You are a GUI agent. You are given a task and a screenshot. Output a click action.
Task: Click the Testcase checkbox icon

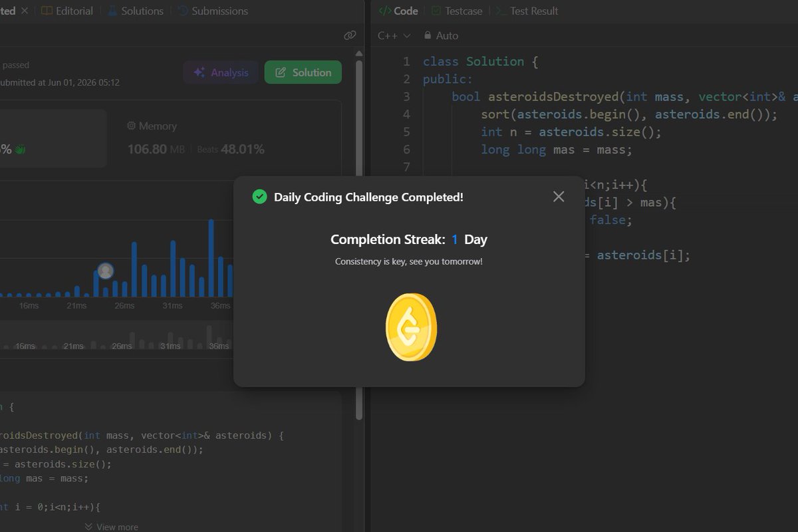click(436, 11)
